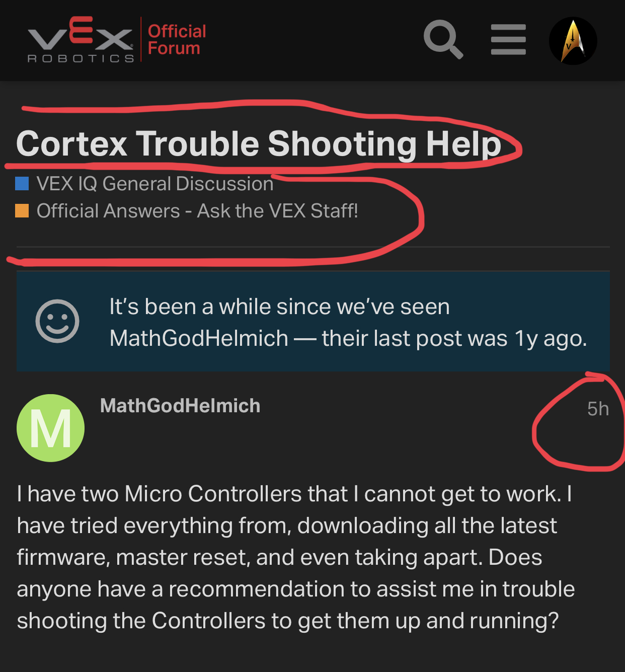Image resolution: width=625 pixels, height=672 pixels.
Task: Open Official Answers - Ask the VEX Staff!
Action: coord(197,211)
